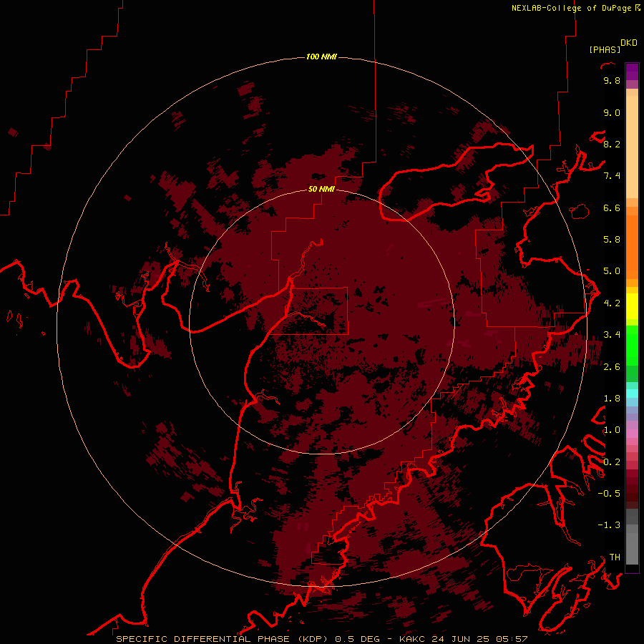Click the 3.4 legend value
This screenshot has width=644, height=644.
(612, 335)
